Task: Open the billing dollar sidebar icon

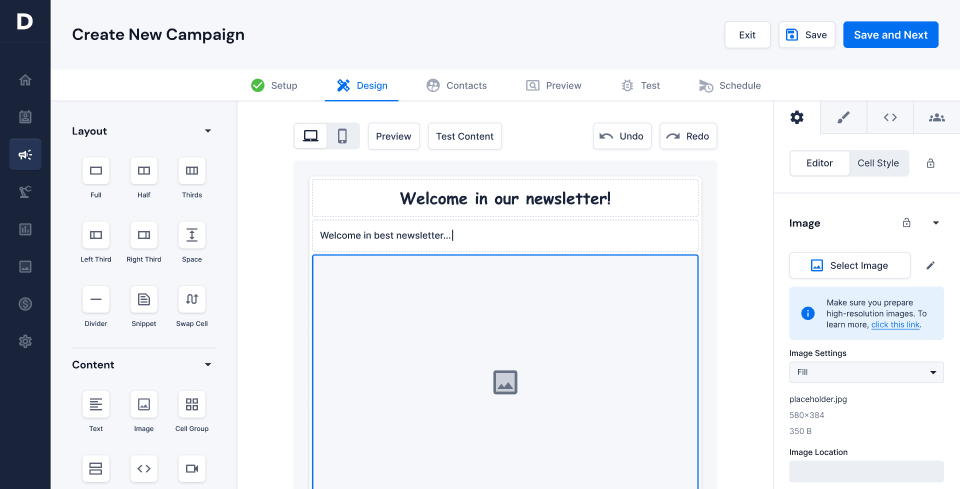Action: click(x=25, y=304)
